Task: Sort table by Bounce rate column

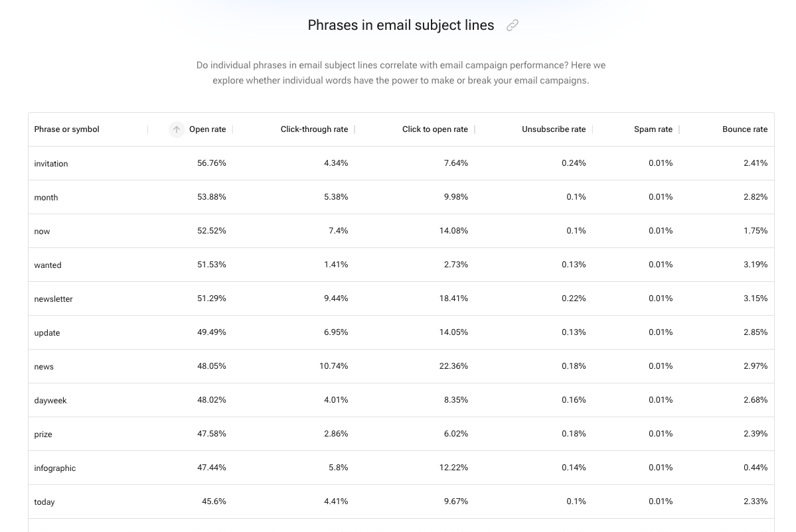Action: click(x=745, y=129)
